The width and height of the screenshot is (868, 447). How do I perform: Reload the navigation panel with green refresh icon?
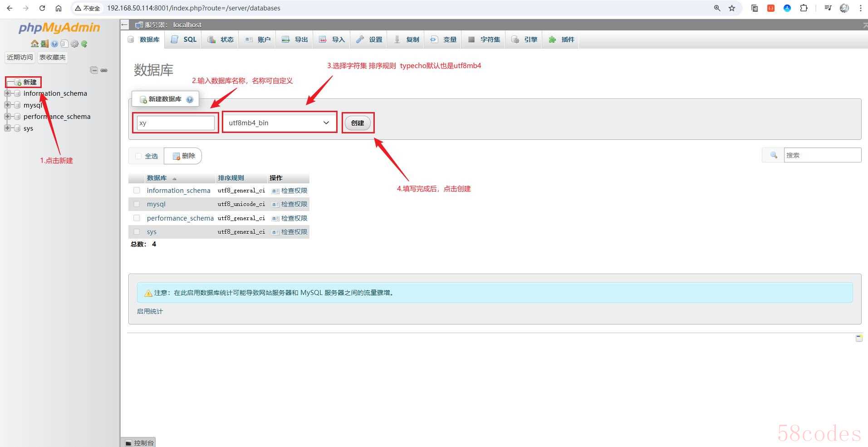tap(84, 44)
